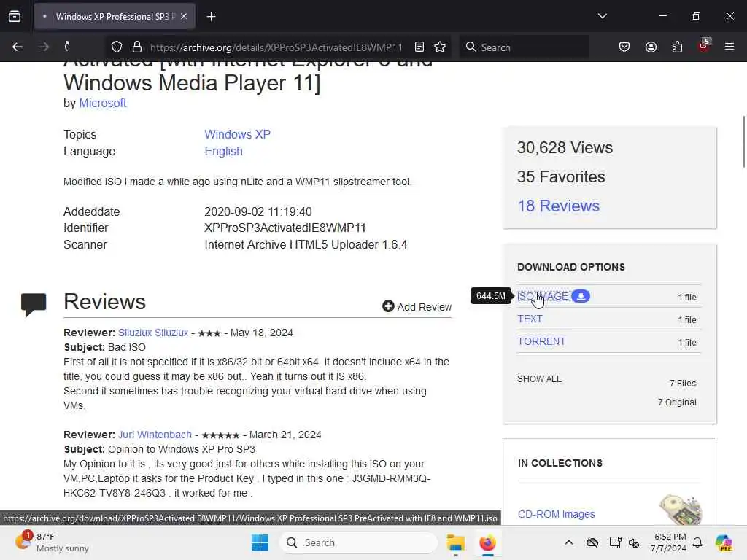Open reviewer Sliuziux Sliuziux profile
The height and width of the screenshot is (560, 747).
pyautogui.click(x=153, y=332)
